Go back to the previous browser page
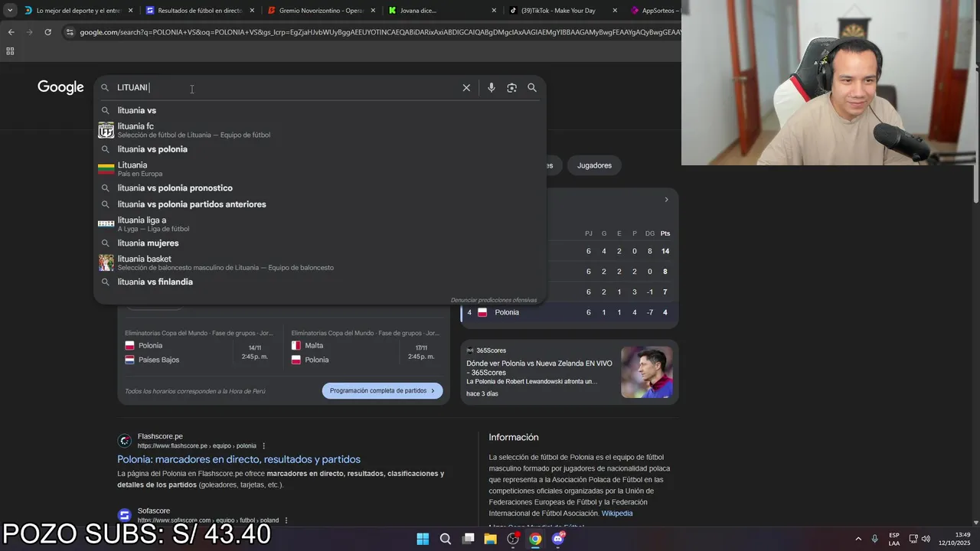 click(11, 32)
